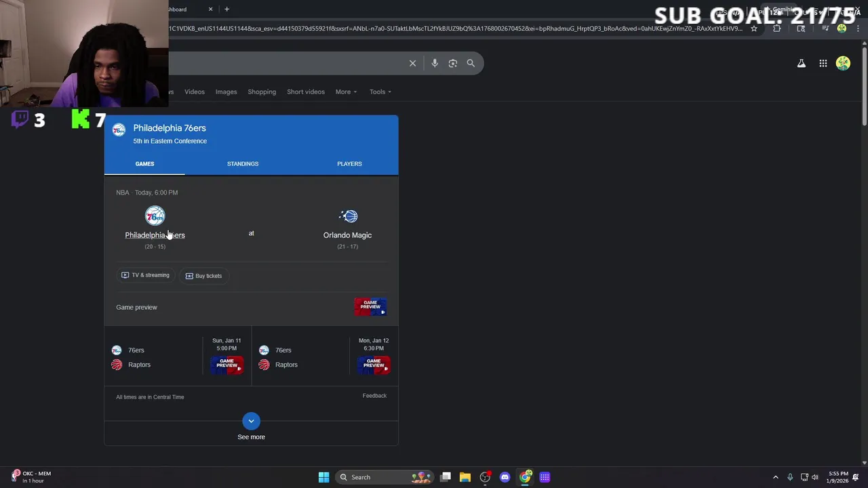
Task: Click the Philadelphia 76ers team name link
Action: [x=155, y=235]
